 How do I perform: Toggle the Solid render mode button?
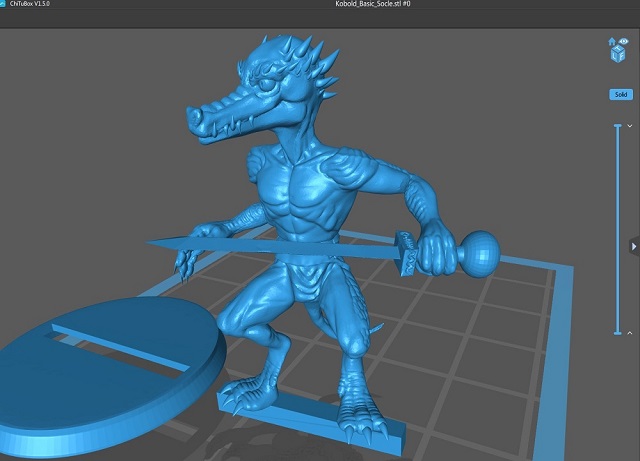coord(621,94)
